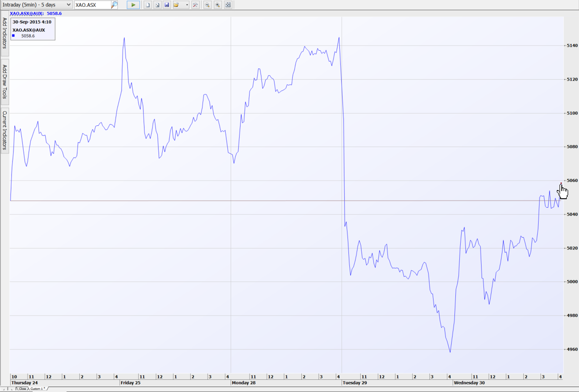Click the green play button
The height and width of the screenshot is (392, 579).
pyautogui.click(x=133, y=5)
